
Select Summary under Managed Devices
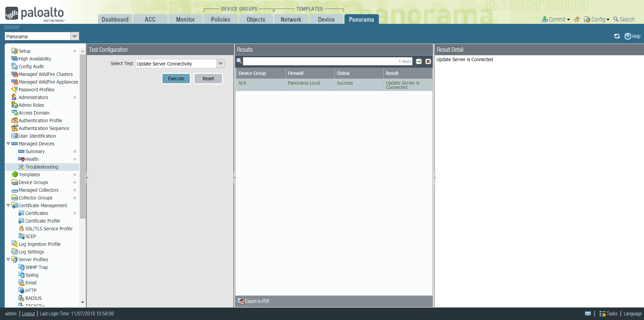[35, 151]
